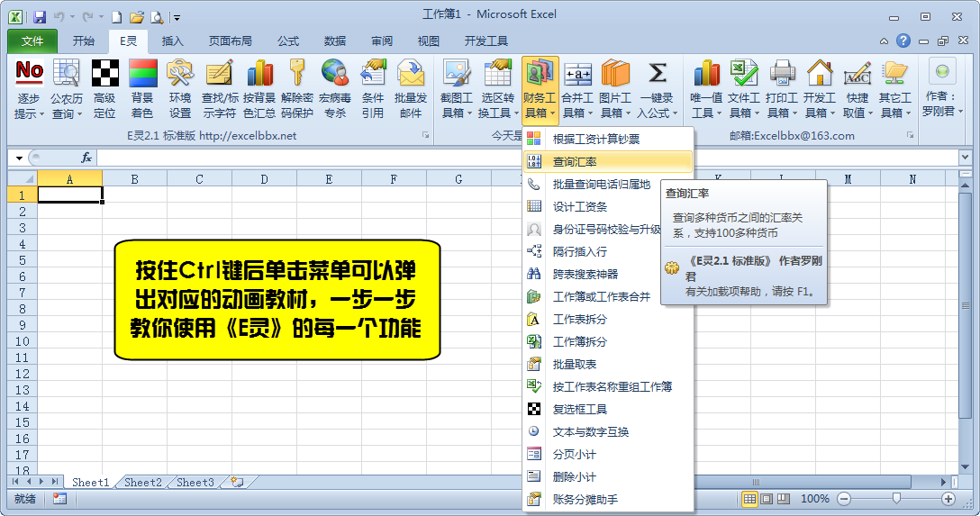Open the 唯一值工具 dropdown

(x=706, y=89)
